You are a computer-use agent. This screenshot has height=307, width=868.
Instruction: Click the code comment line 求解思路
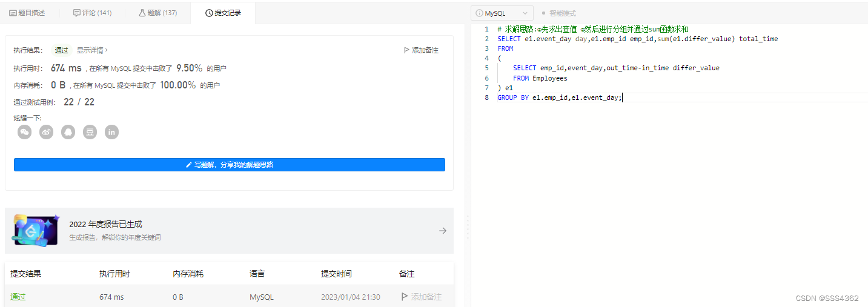click(592, 29)
